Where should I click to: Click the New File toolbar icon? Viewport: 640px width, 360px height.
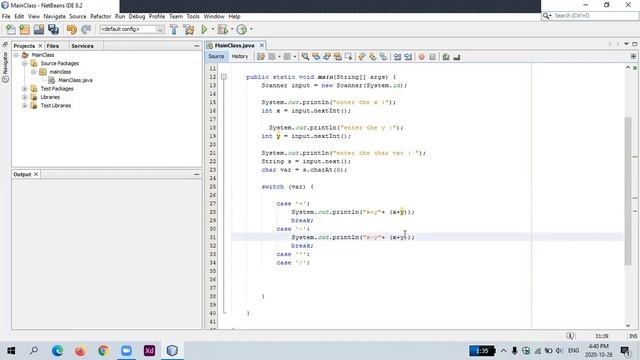(x=11, y=29)
